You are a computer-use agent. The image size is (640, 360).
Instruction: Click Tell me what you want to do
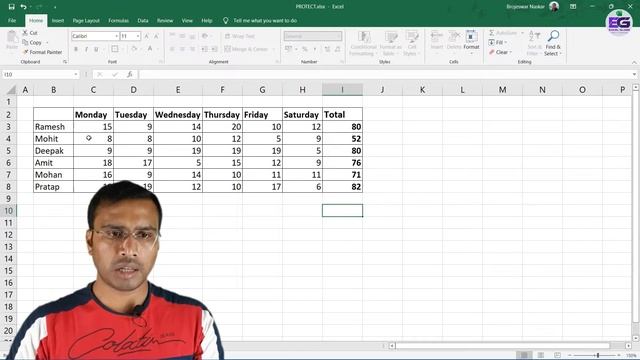[x=265, y=20]
